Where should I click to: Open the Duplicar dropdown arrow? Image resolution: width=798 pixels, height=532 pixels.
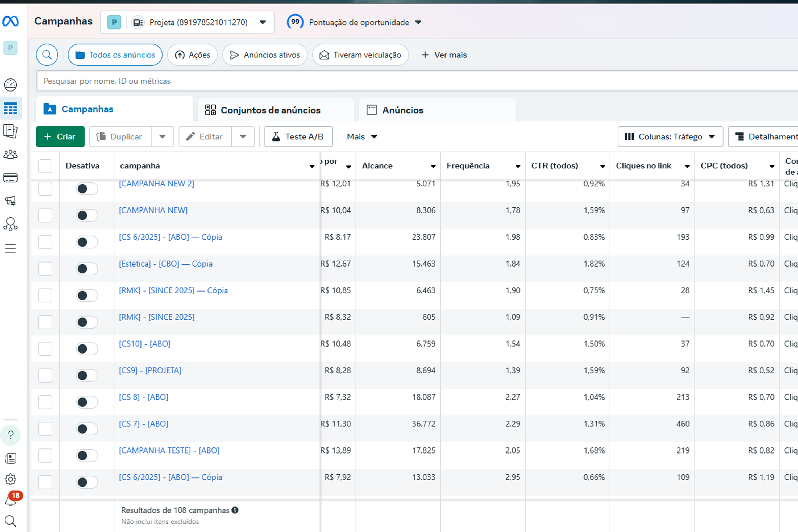pyautogui.click(x=163, y=136)
